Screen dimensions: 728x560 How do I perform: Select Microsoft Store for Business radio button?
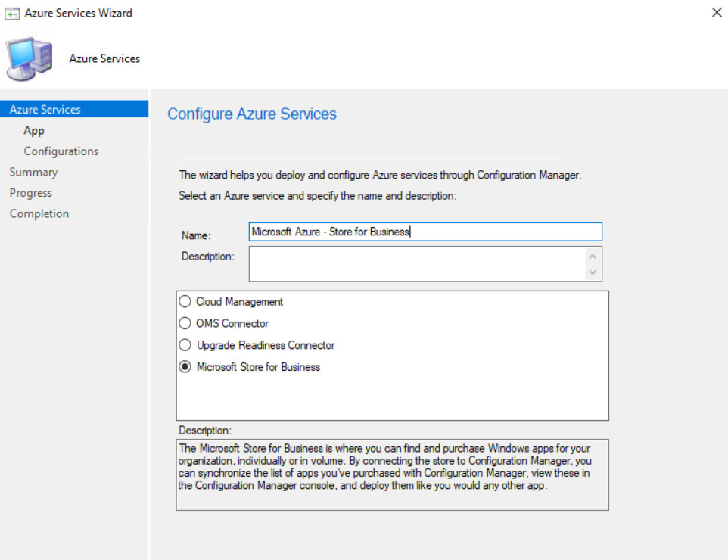point(185,367)
